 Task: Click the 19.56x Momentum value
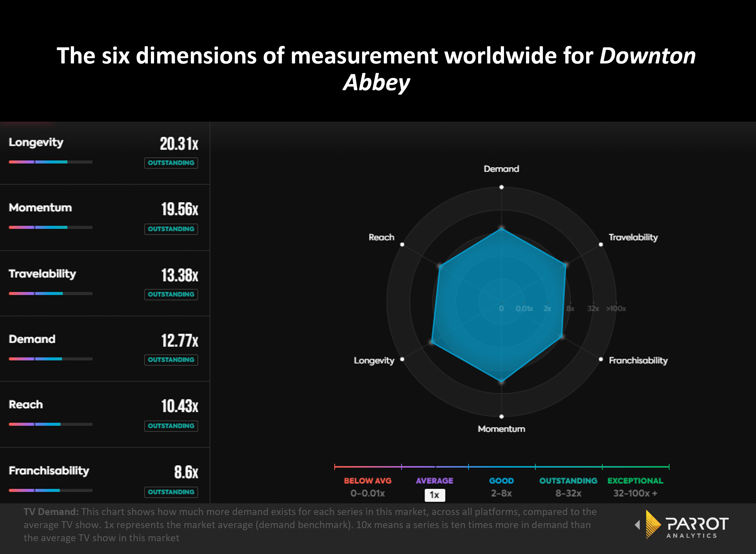[180, 209]
